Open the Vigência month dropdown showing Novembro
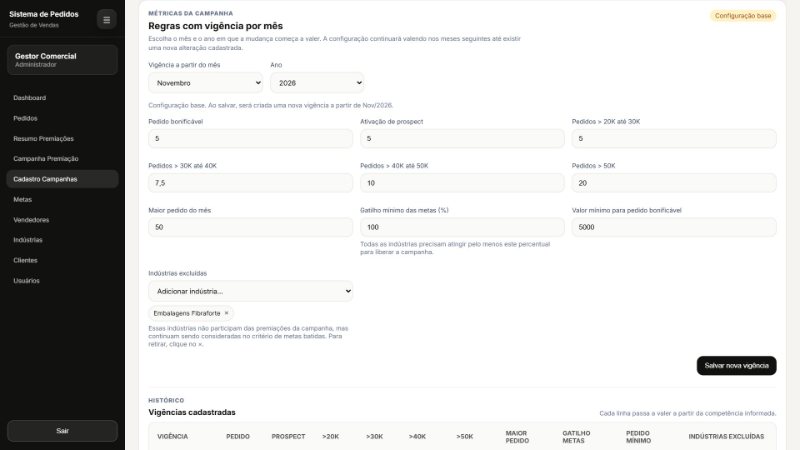The image size is (800, 450). coord(206,83)
